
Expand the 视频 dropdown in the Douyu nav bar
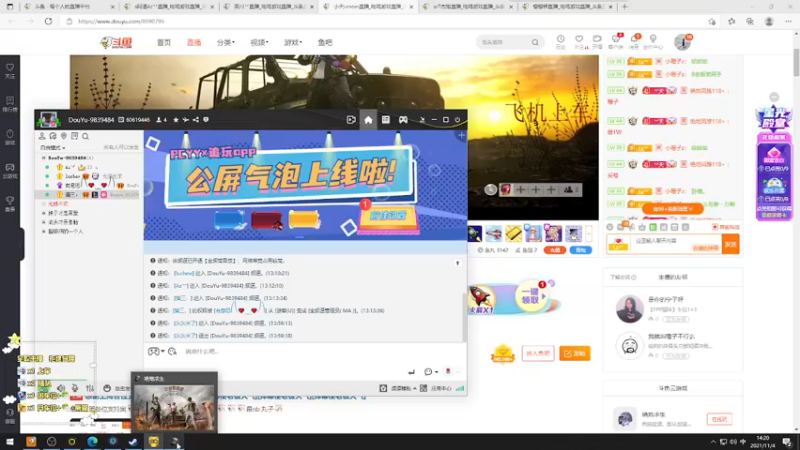coord(259,42)
